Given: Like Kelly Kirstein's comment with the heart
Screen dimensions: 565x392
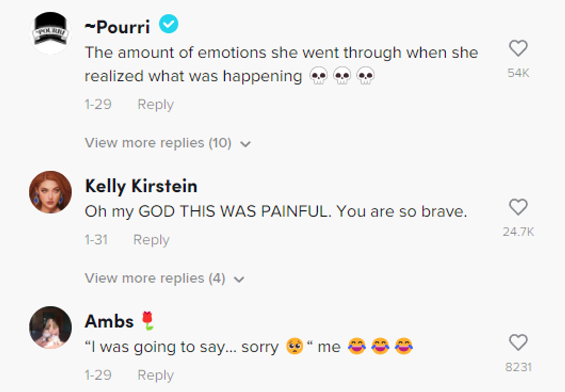Looking at the screenshot, I should click(x=518, y=207).
